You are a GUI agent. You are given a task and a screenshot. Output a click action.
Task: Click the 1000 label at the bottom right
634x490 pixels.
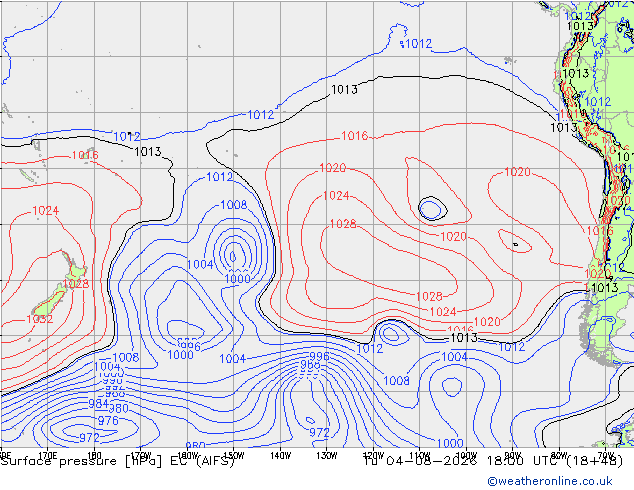pos(450,443)
